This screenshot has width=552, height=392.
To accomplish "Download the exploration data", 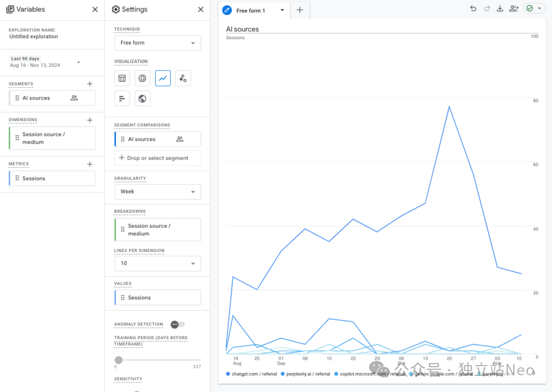I will 500,9.
